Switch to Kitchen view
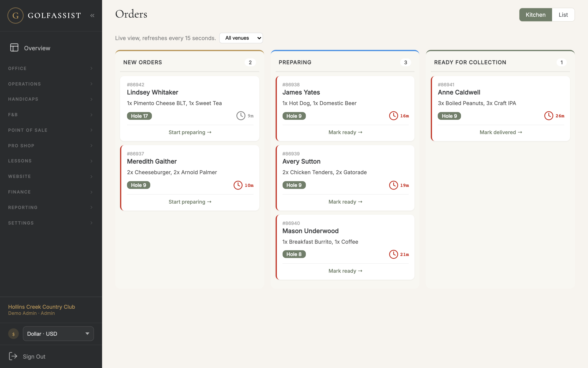Viewport: 588px width, 368px height. click(x=536, y=15)
